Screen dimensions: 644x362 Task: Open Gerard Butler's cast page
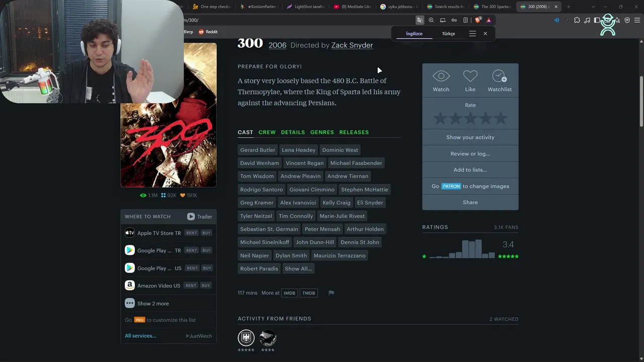pyautogui.click(x=258, y=150)
